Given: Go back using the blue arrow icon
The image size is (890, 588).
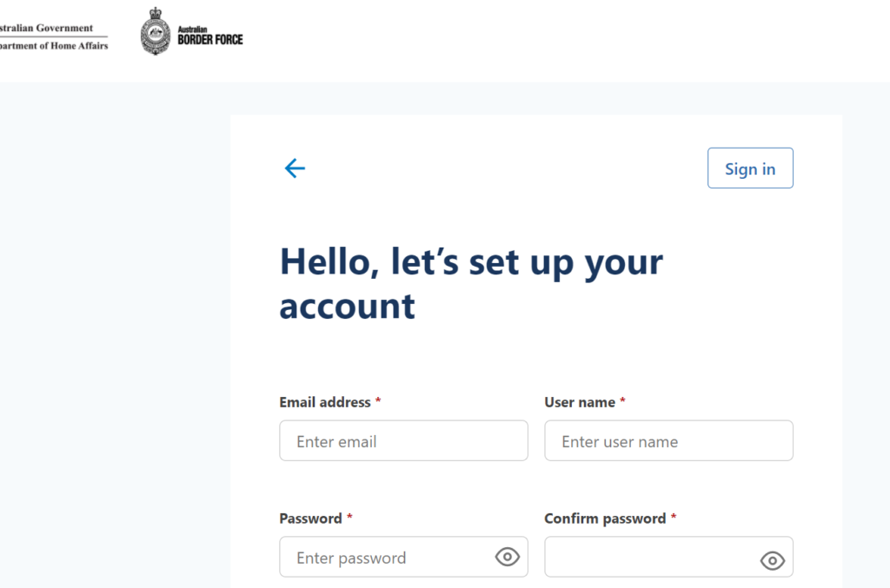Looking at the screenshot, I should (x=295, y=168).
